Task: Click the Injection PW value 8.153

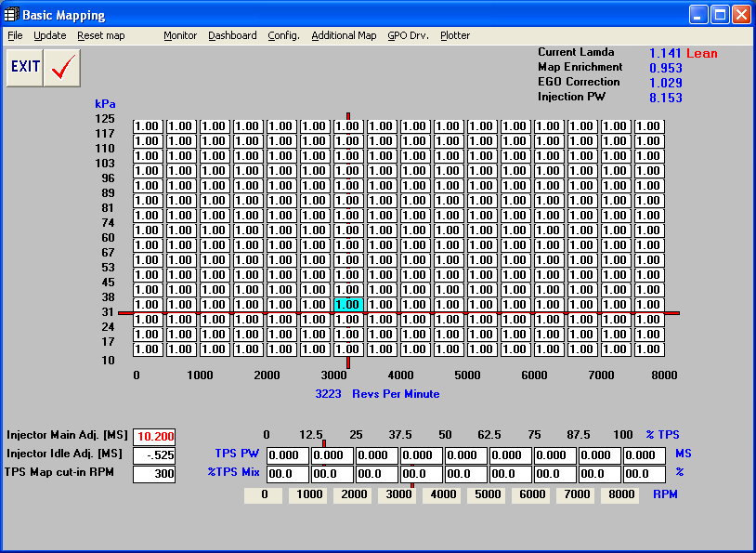Action: [666, 98]
